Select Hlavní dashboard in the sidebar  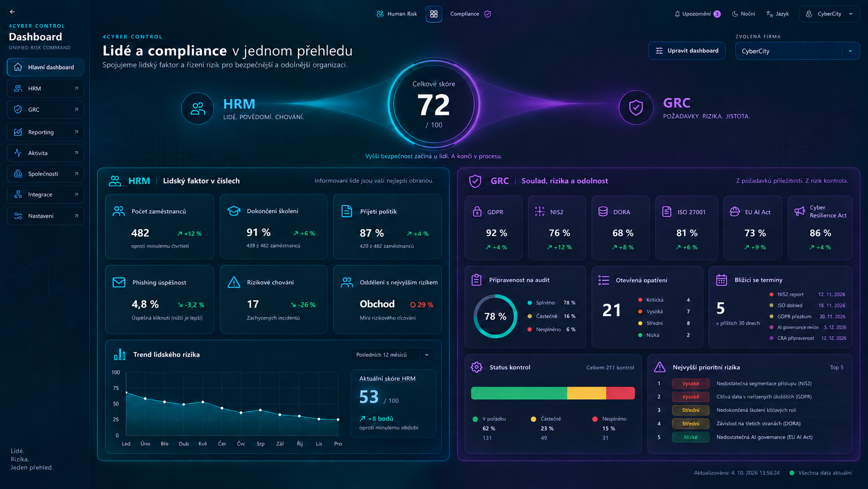point(46,67)
